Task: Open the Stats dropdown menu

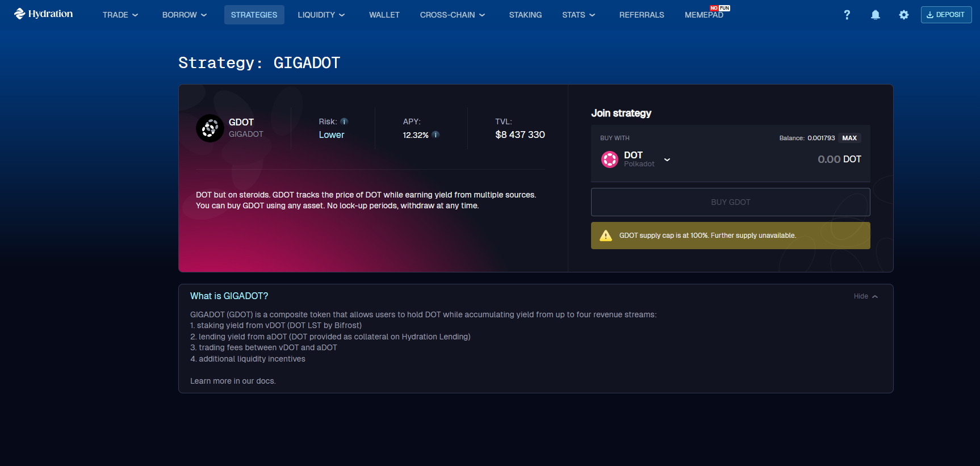Action: (579, 15)
